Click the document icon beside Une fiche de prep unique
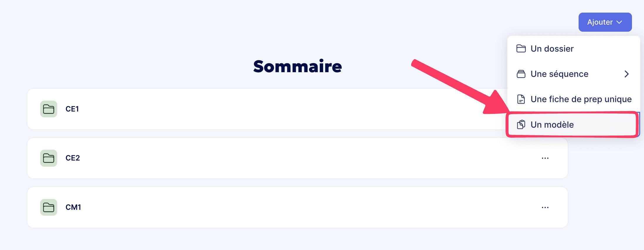 521,99
